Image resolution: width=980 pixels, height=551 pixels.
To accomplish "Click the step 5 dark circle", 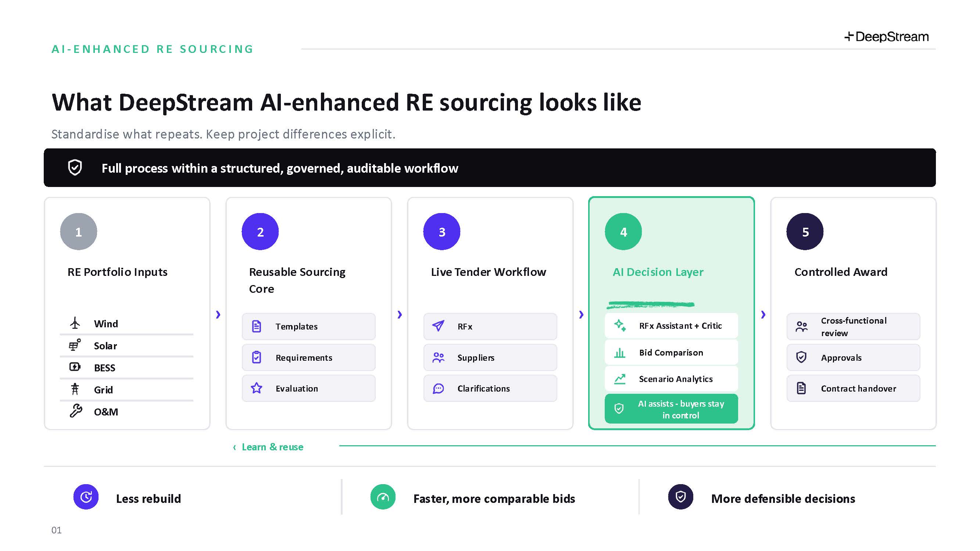I will (x=805, y=231).
